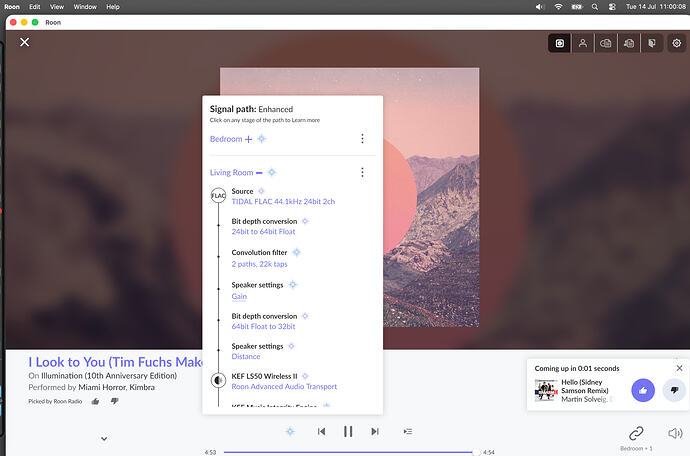Open the volume speaker control
The width and height of the screenshot is (690, 456).
675,434
